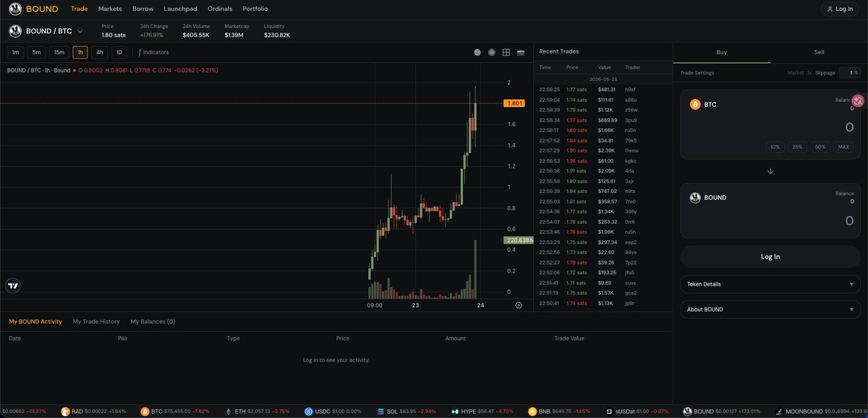Click the pink floating badge icon
The image size is (868, 418).
coord(859,101)
